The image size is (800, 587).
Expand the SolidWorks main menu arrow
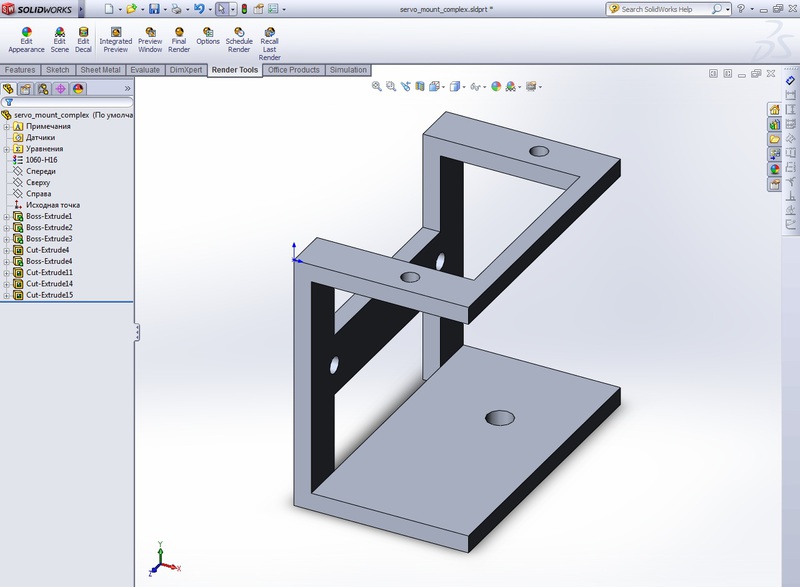(x=81, y=9)
